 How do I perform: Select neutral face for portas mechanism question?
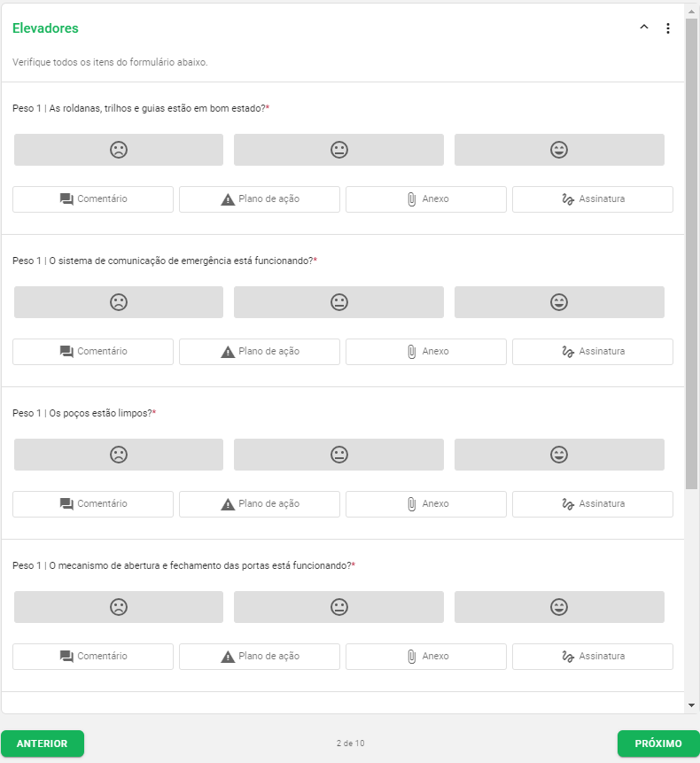click(x=338, y=607)
